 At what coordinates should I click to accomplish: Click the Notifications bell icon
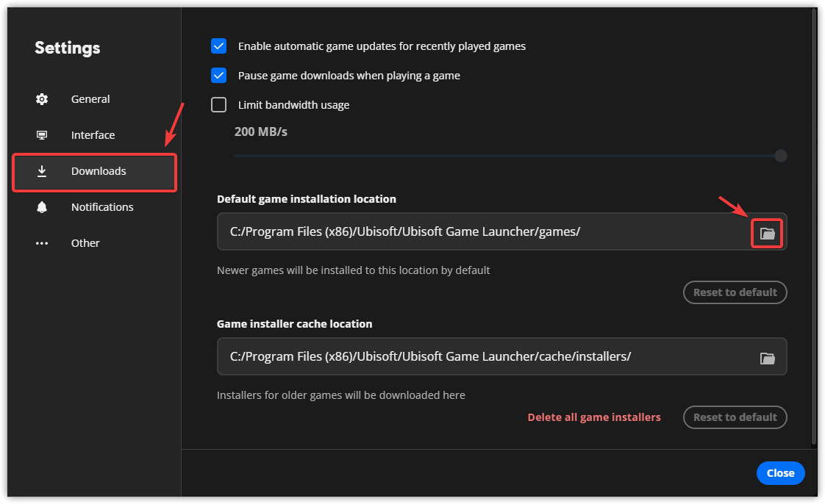pyautogui.click(x=42, y=207)
